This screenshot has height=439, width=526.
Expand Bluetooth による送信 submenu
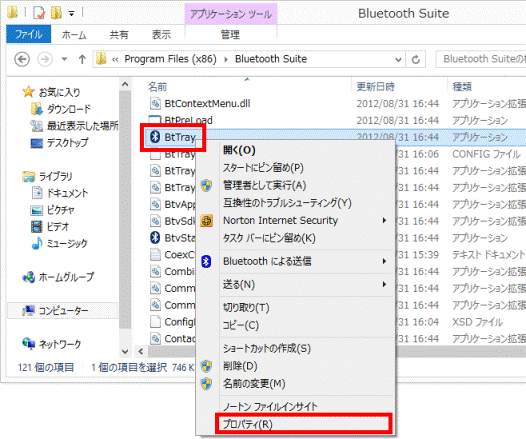(x=295, y=261)
